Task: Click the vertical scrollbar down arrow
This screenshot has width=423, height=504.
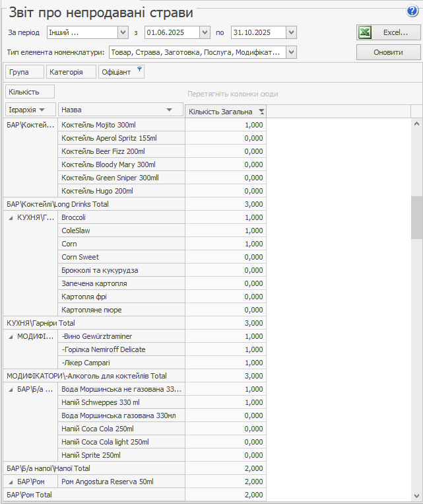Action: [x=416, y=495]
